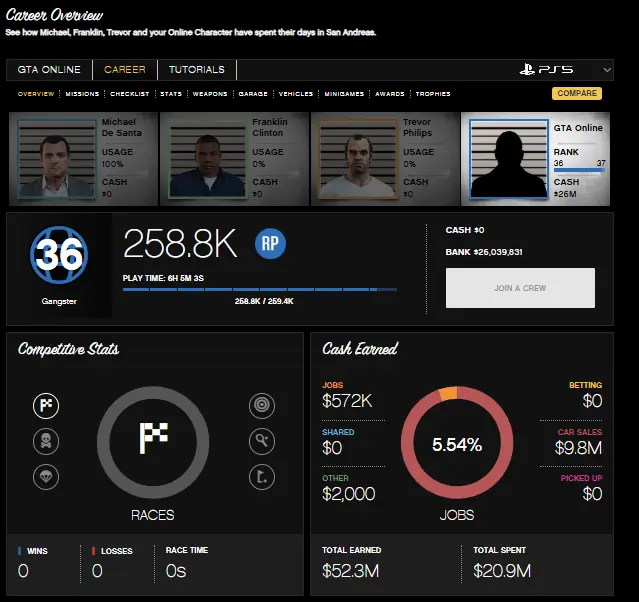Select the Golf flag icon
639x602 pixels.
[x=260, y=476]
